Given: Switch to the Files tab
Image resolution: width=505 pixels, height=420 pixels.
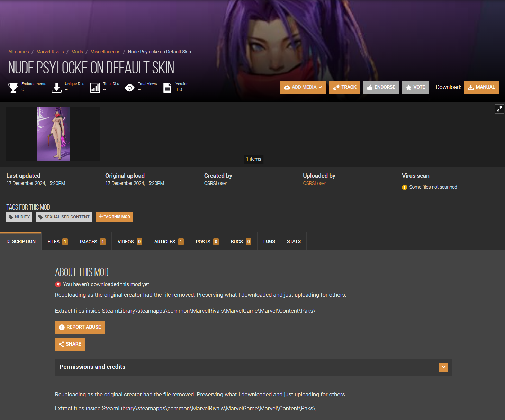Looking at the screenshot, I should click(57, 242).
